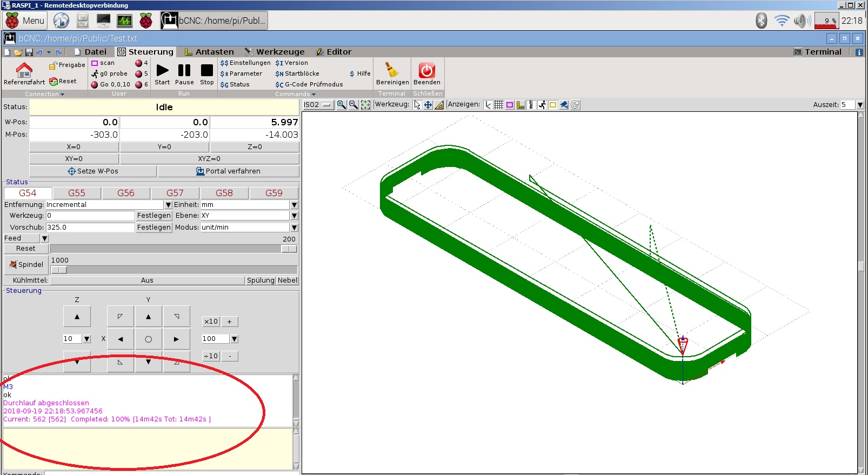This screenshot has width=868, height=475.
Task: Expand the Connection group menu
Action: (44, 94)
